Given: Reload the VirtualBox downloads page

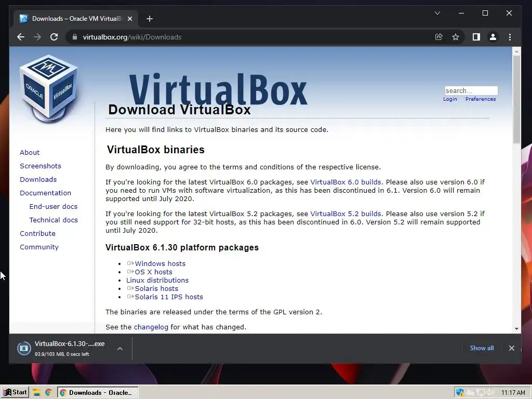Looking at the screenshot, I should (54, 37).
